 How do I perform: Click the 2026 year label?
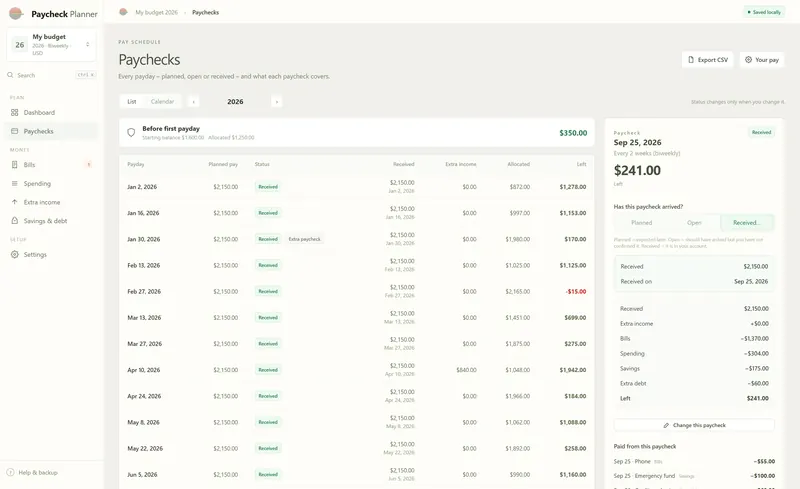pyautogui.click(x=235, y=102)
